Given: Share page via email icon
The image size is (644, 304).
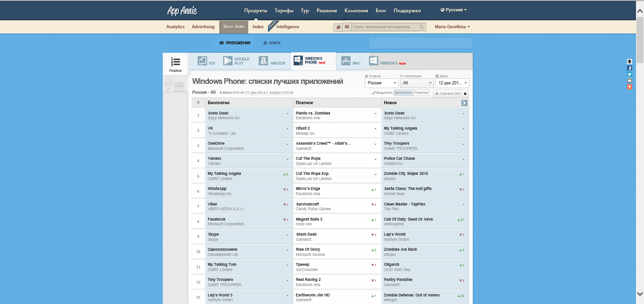Looking at the screenshot, I should 629,81.
